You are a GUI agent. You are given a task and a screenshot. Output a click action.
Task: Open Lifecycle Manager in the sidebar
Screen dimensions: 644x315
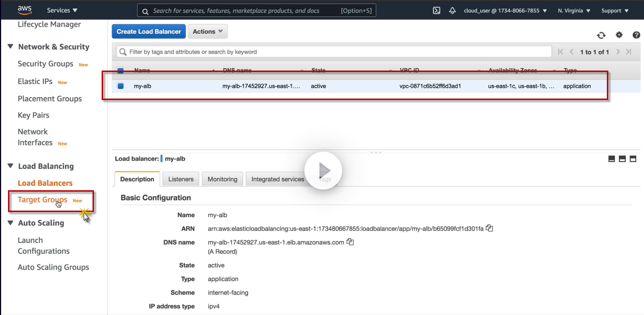[x=49, y=24]
